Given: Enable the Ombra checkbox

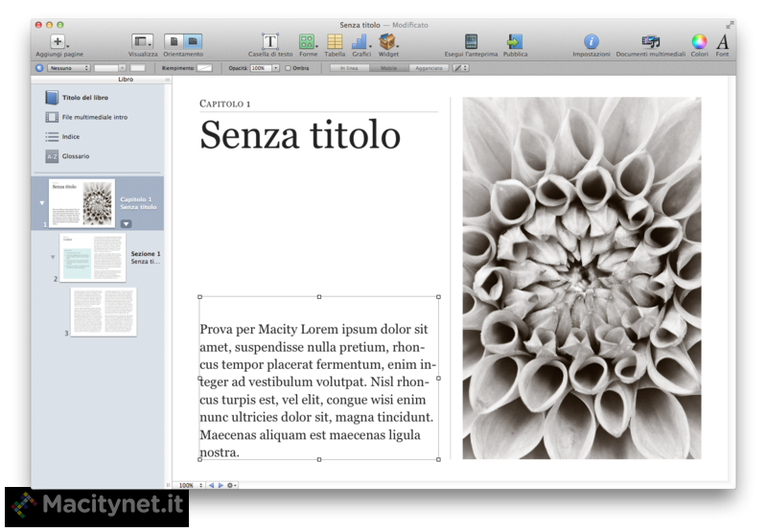Looking at the screenshot, I should 289,68.
